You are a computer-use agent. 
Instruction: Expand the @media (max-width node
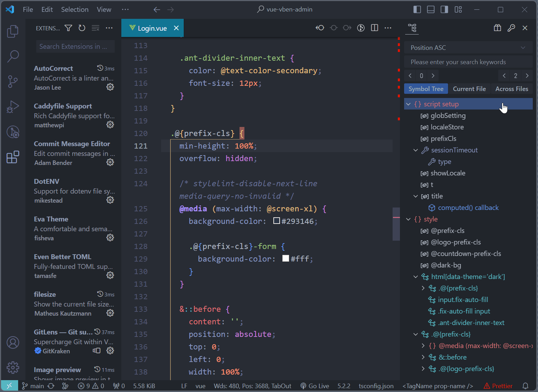click(x=423, y=346)
